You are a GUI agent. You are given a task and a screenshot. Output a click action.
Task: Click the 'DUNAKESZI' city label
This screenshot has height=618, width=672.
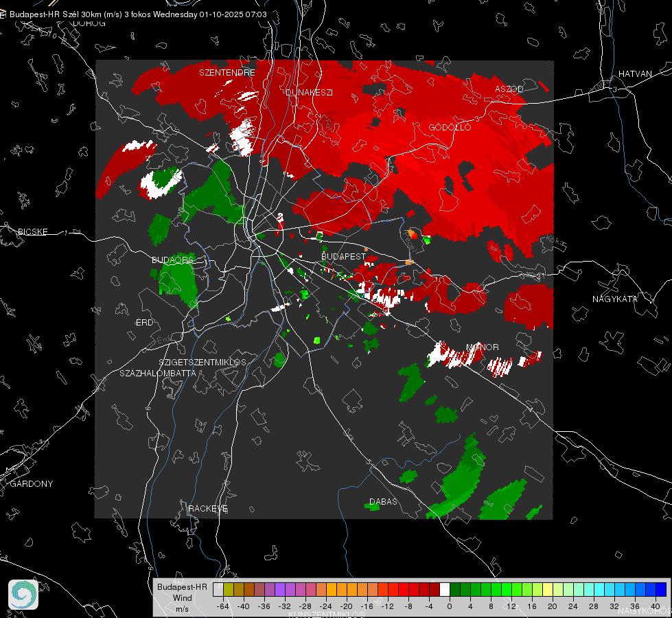tap(309, 92)
